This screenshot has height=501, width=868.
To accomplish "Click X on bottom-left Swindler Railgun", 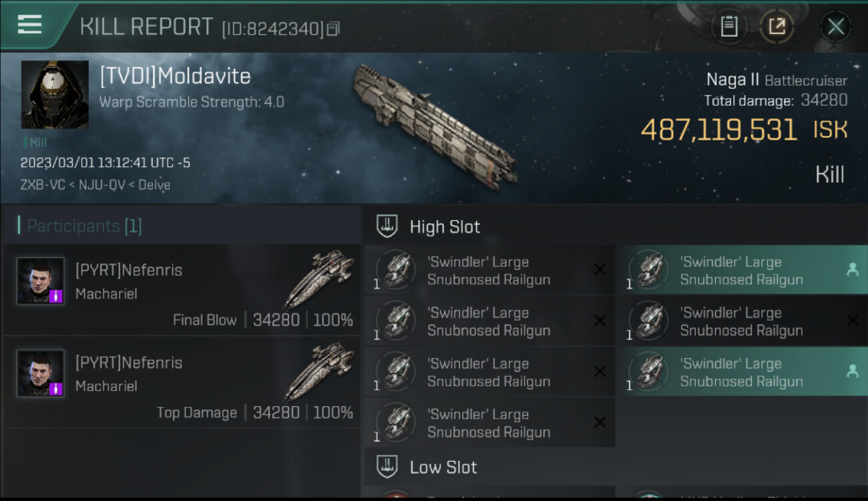I will (600, 422).
